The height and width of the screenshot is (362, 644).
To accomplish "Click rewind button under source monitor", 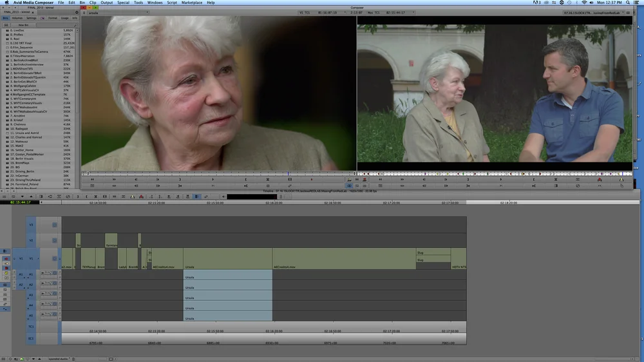I will click(x=92, y=179).
